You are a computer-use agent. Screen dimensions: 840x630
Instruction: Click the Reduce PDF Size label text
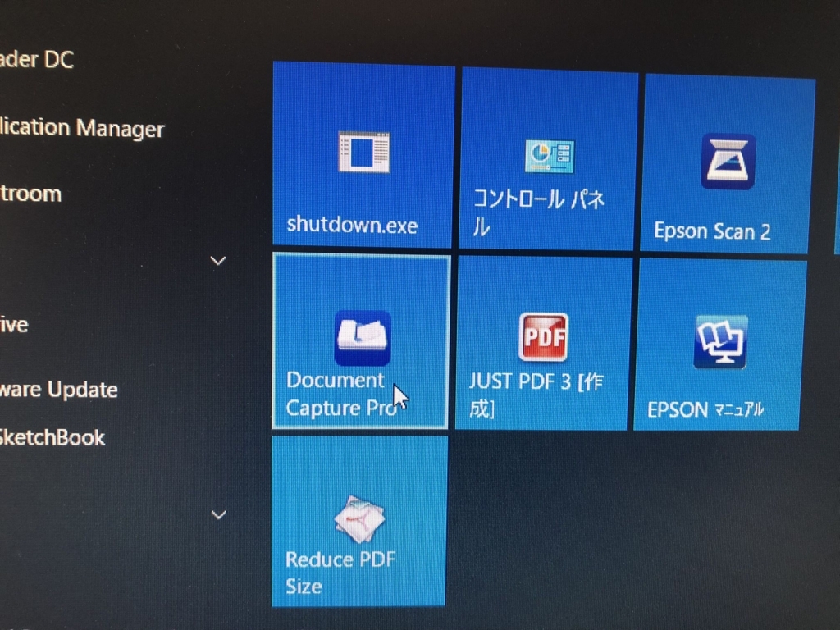pos(340,573)
